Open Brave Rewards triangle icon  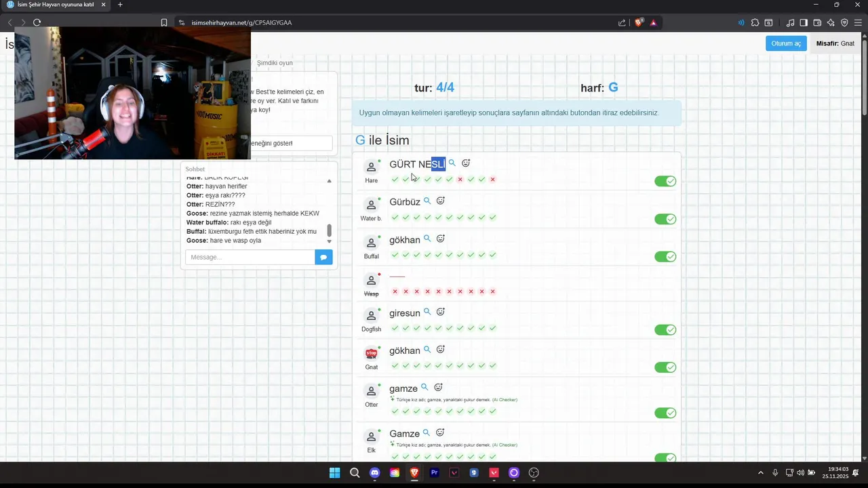point(653,22)
